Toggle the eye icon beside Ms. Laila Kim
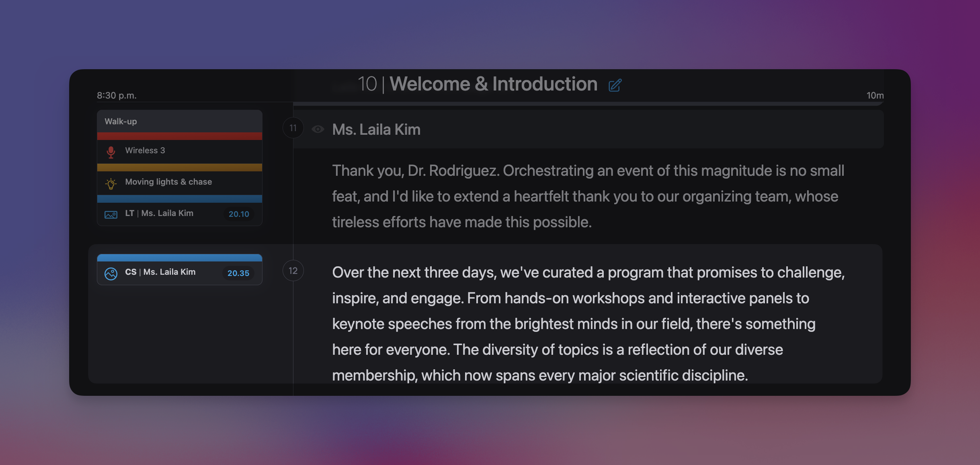The image size is (980, 465). pyautogui.click(x=318, y=129)
